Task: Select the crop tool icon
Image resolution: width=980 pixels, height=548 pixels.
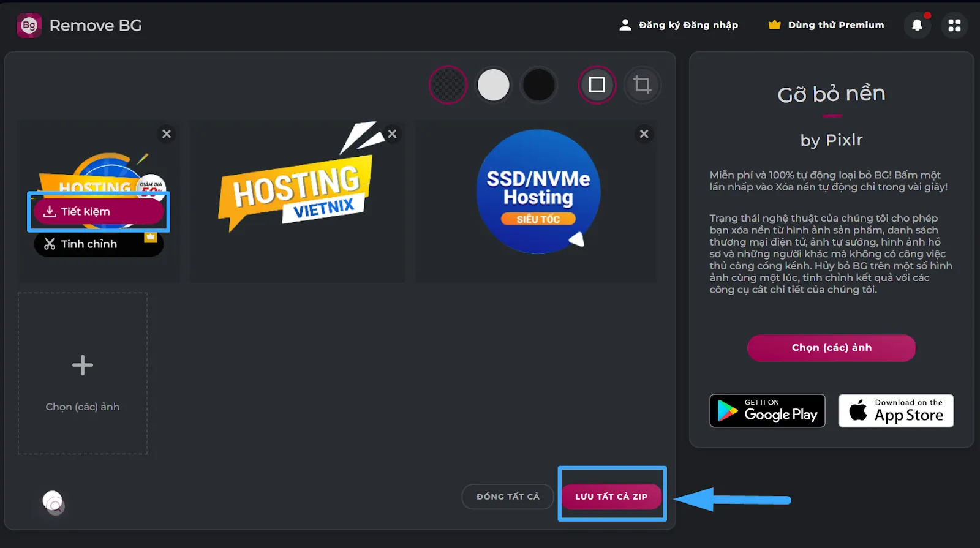Action: pyautogui.click(x=642, y=84)
